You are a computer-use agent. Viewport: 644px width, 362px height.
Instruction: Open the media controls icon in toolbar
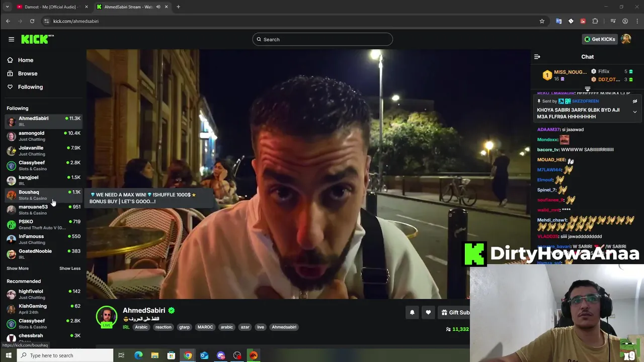pyautogui.click(x=613, y=21)
